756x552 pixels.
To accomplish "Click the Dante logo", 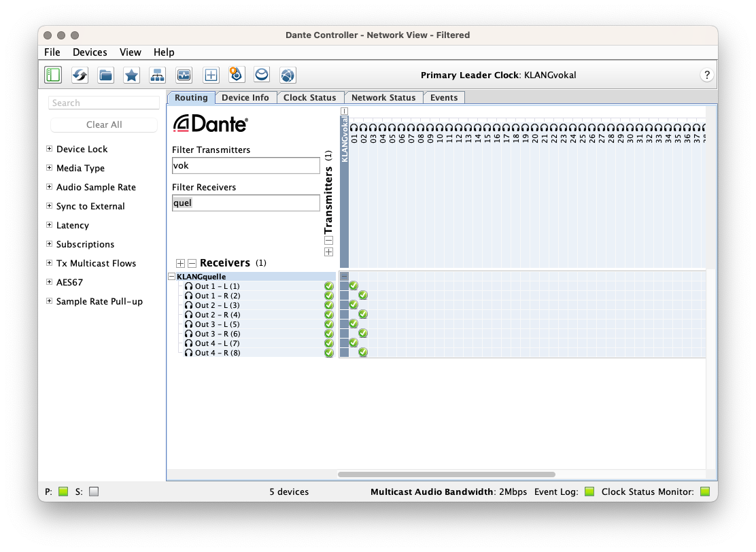I will click(x=211, y=124).
